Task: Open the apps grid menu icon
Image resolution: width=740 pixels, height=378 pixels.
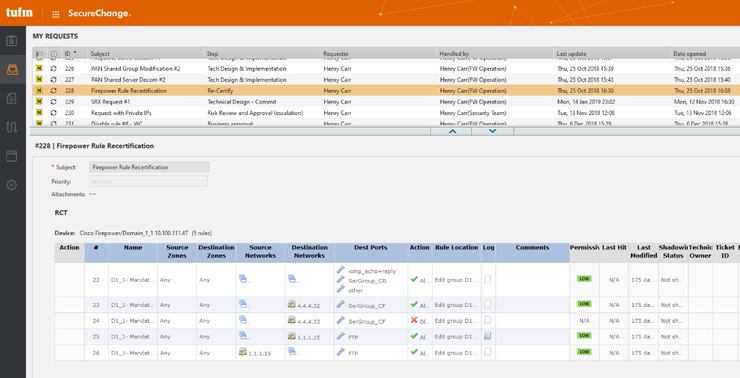Action: coord(56,14)
